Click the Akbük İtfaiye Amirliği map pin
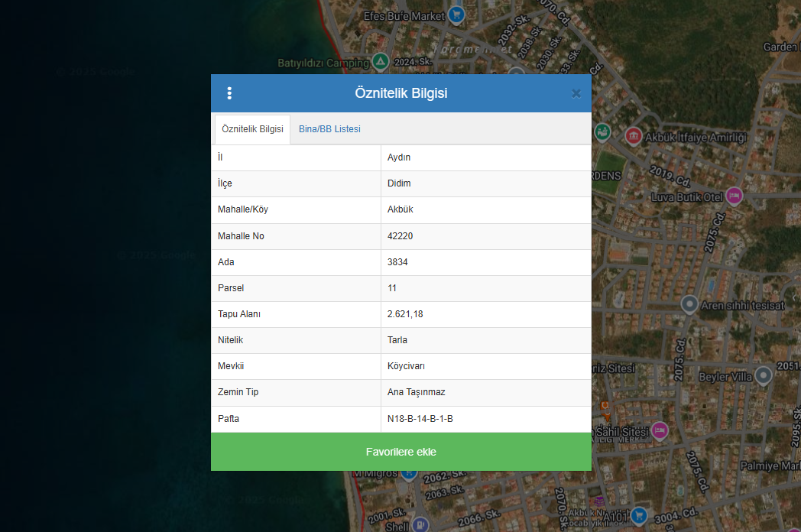 pos(633,136)
